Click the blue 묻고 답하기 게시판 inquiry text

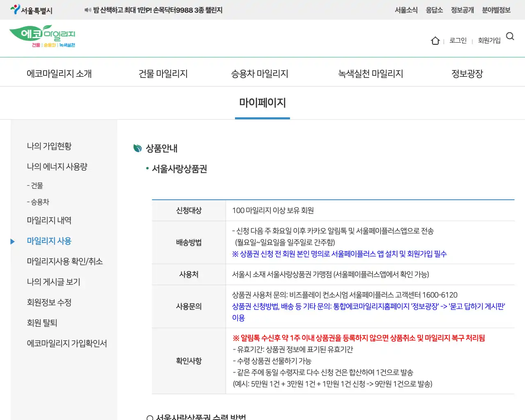pos(368,312)
